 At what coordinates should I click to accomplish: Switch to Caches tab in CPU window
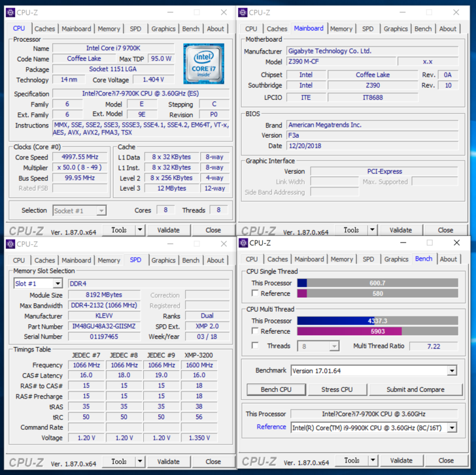point(44,29)
